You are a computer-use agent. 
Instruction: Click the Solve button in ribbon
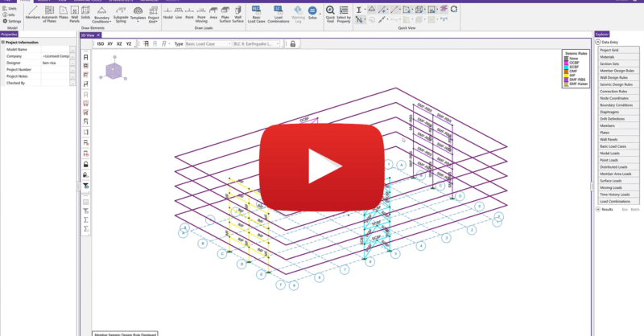[x=312, y=12]
